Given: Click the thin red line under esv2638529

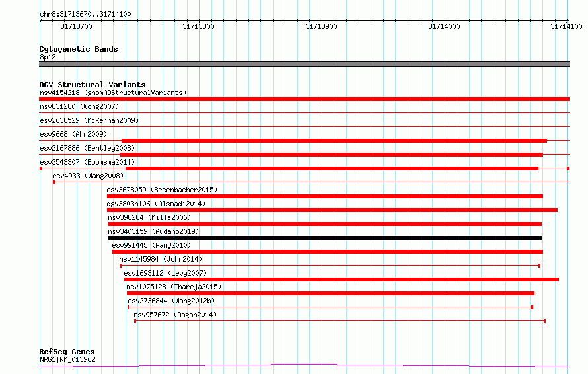Looking at the screenshot, I should point(304,126).
